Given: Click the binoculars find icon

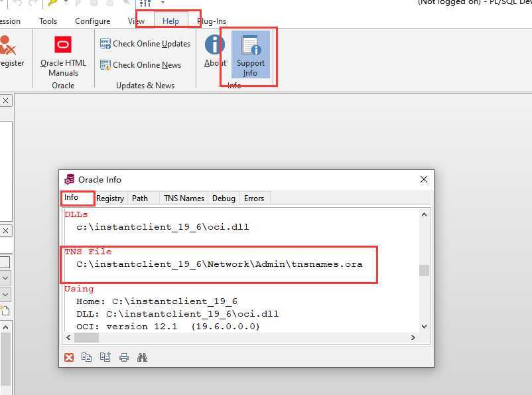Looking at the screenshot, I should [x=142, y=357].
